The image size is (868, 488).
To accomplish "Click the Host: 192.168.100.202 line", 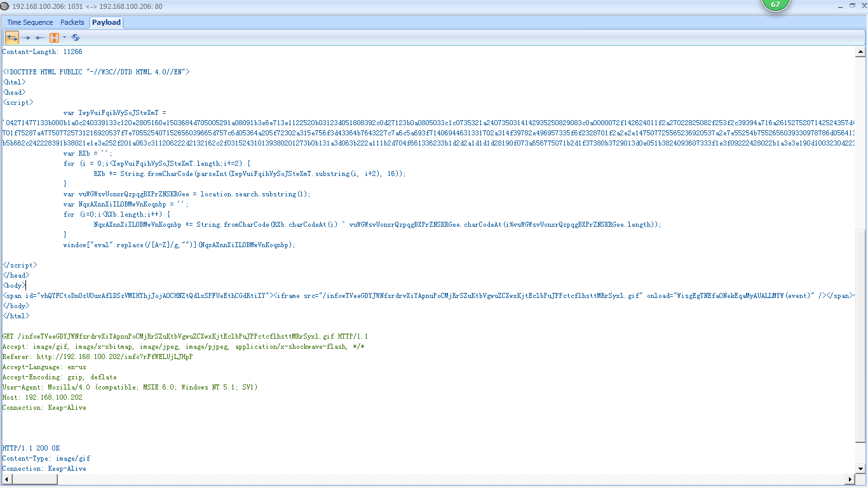I will (x=42, y=397).
